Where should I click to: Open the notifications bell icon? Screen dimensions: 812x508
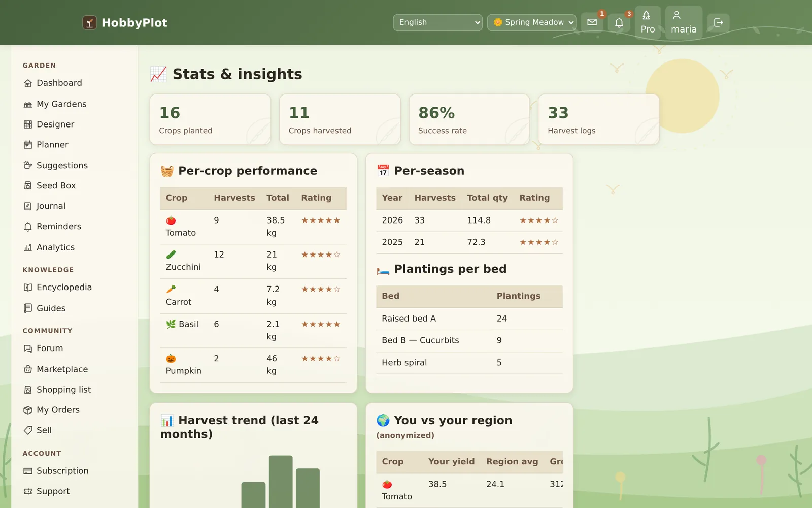tap(619, 22)
